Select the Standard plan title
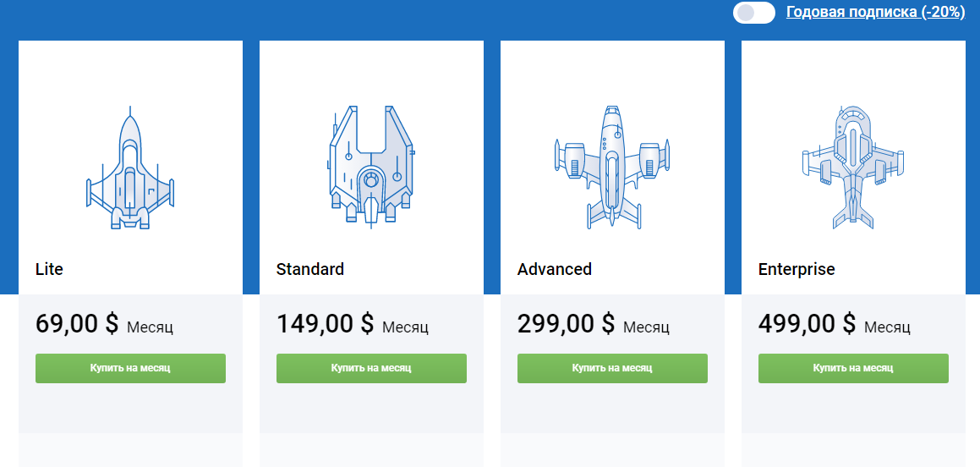Image resolution: width=980 pixels, height=467 pixels. tap(310, 269)
